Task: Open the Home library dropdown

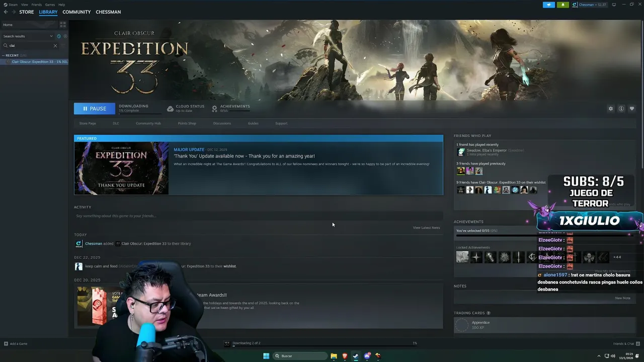Action: click(29, 25)
